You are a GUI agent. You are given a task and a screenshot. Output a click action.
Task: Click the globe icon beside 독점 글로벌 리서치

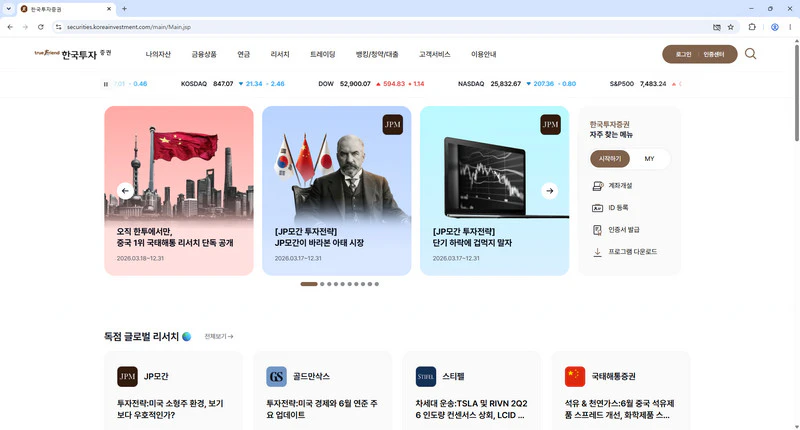(187, 337)
